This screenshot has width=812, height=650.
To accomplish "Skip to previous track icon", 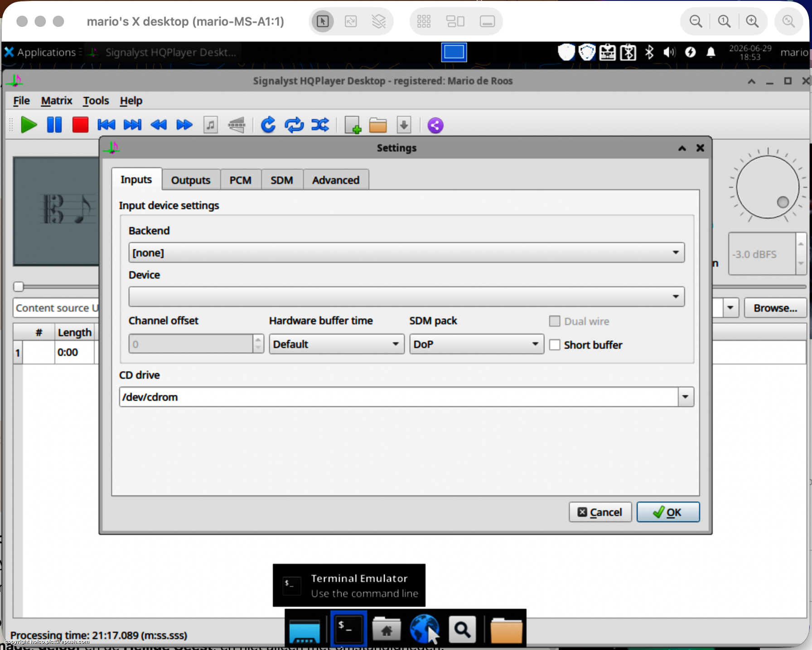I will tap(106, 125).
